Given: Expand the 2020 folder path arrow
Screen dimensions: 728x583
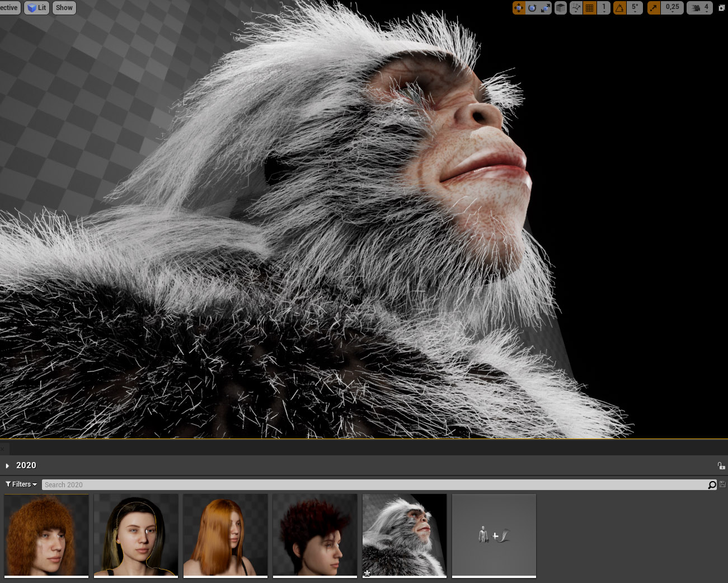Looking at the screenshot, I should coord(7,466).
